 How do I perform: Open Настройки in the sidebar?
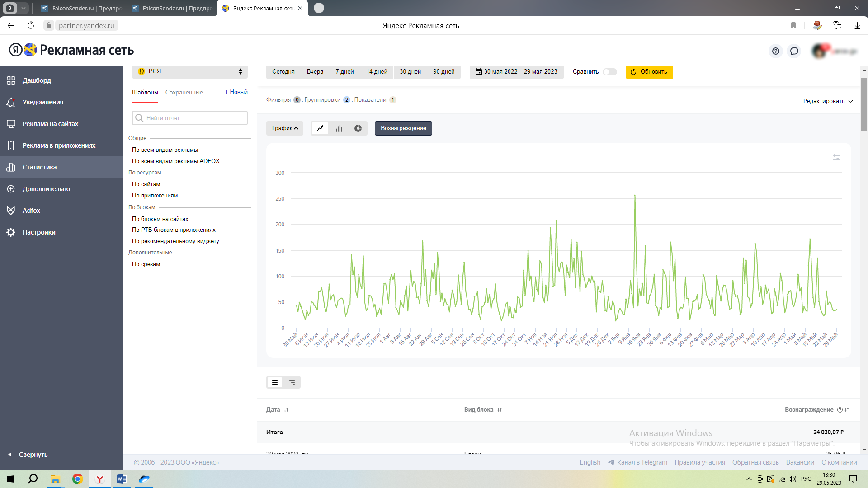click(61, 232)
